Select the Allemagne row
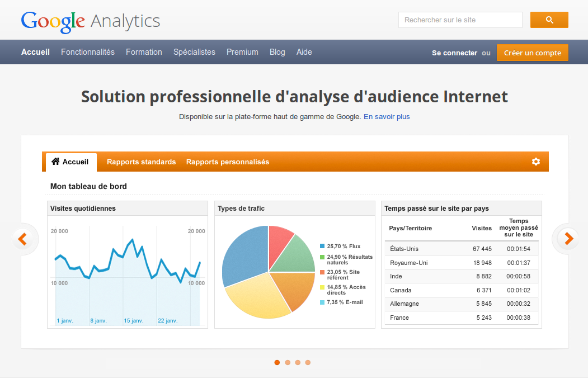588x379 pixels. (462, 304)
